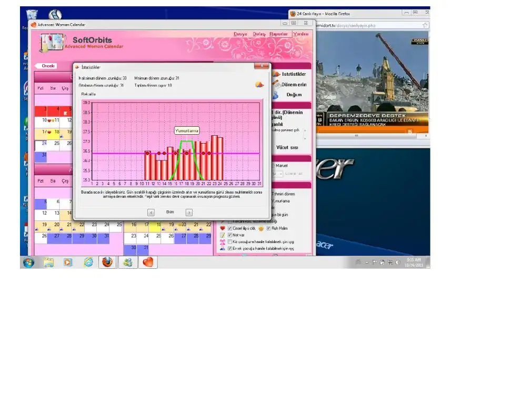Click the mood face legend icon
The height and width of the screenshot is (404, 532).
[x=261, y=228]
